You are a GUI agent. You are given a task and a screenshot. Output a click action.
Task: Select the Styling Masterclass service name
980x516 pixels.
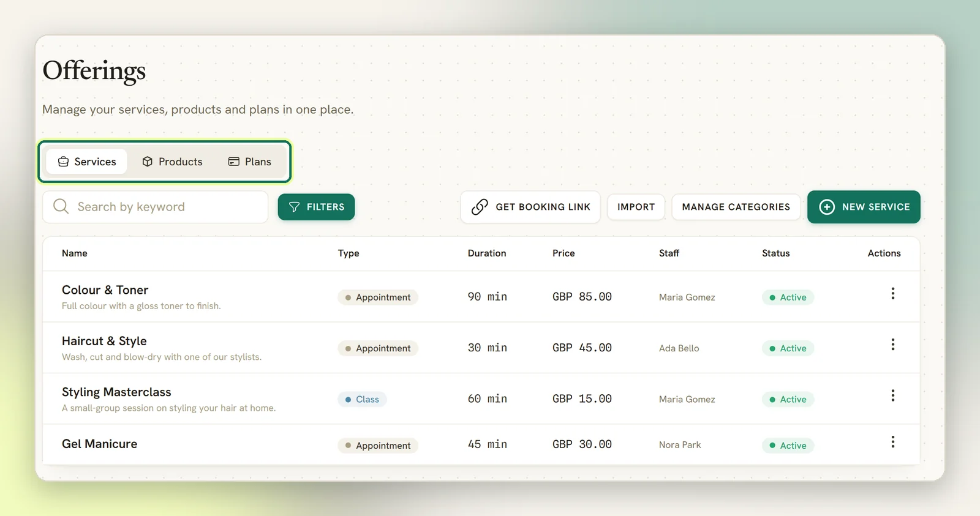point(116,392)
